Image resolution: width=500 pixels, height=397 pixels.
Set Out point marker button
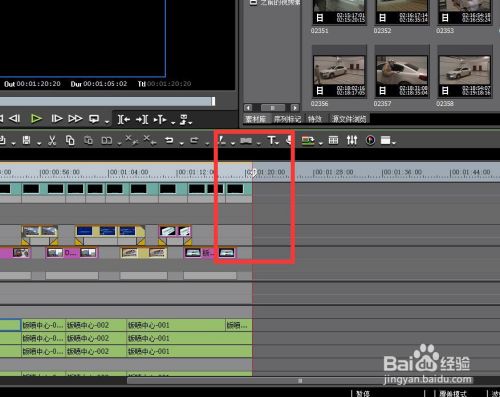tap(142, 119)
